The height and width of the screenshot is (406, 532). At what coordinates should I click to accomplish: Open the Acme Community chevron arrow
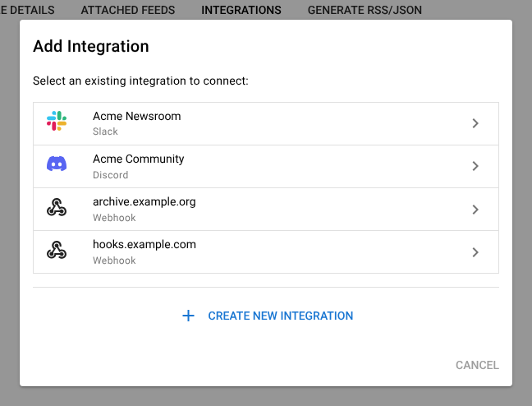coord(475,166)
